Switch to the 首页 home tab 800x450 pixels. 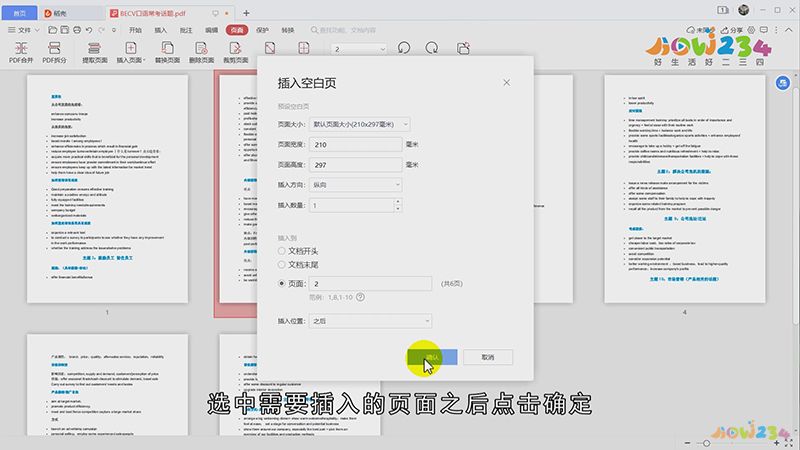coord(20,13)
